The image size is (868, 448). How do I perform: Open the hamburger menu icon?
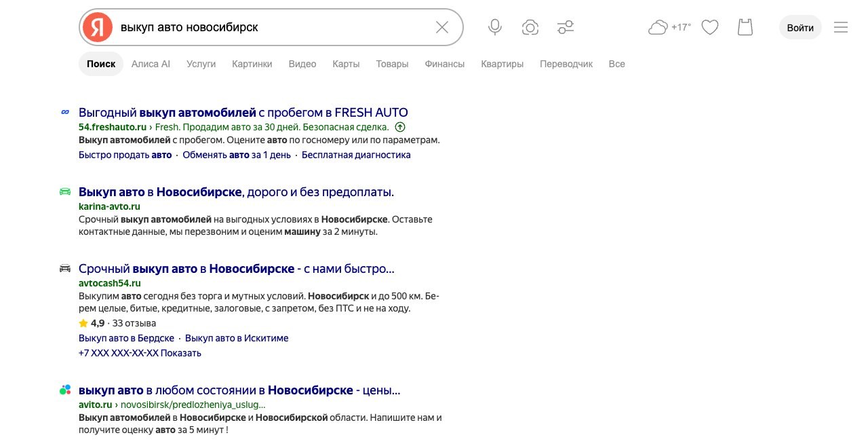click(x=841, y=27)
